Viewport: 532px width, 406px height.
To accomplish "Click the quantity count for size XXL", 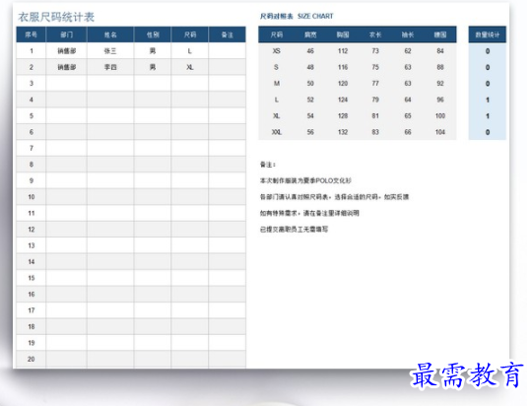I will point(488,132).
